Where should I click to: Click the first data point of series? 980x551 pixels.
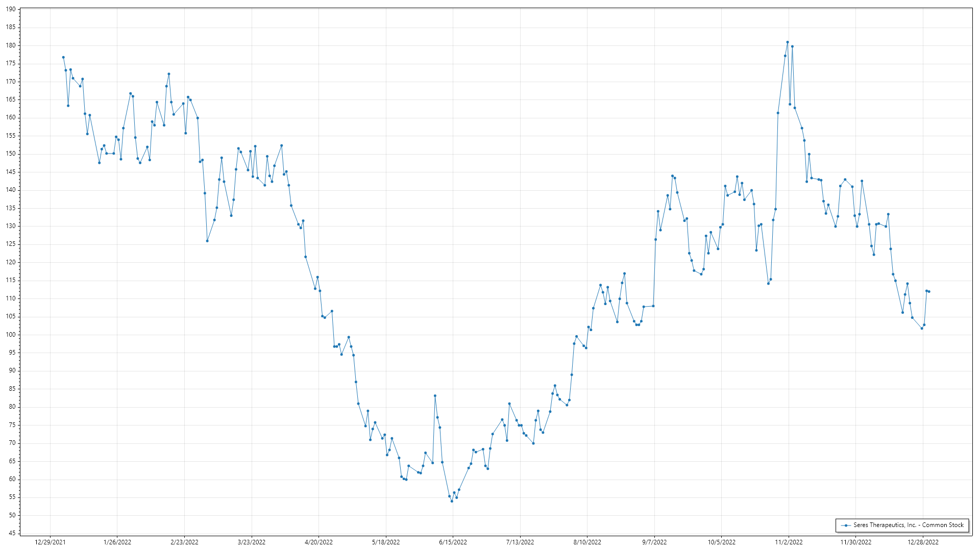63,57
